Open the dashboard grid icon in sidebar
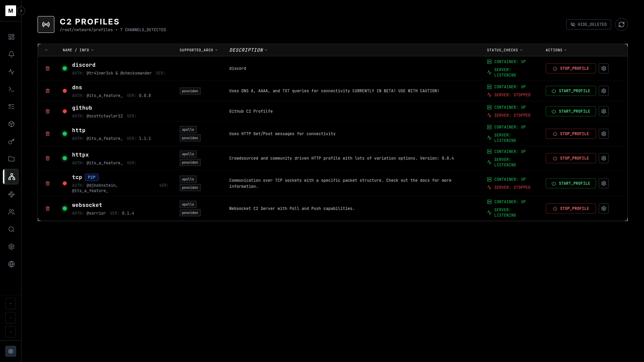The height and width of the screenshot is (362, 644). tap(11, 37)
